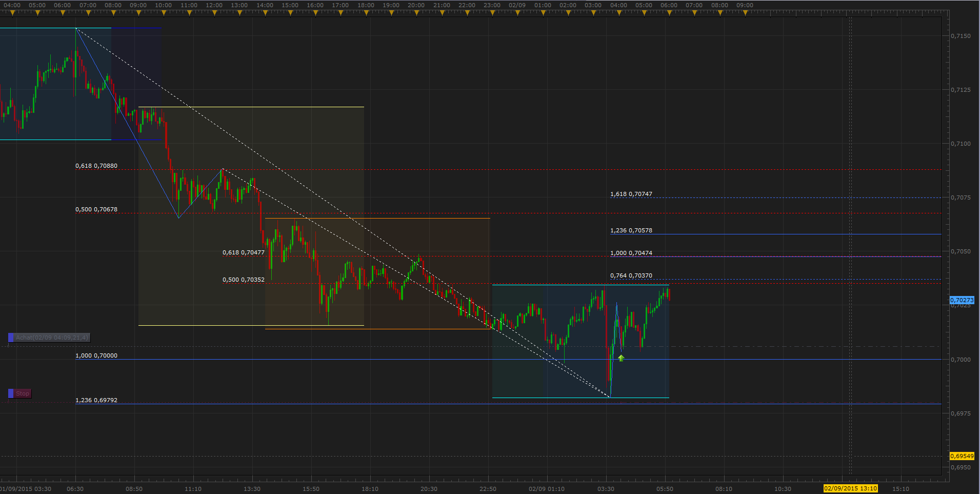Click 06:30 on bottom time axis
Image resolution: width=980 pixels, height=494 pixels.
75,489
